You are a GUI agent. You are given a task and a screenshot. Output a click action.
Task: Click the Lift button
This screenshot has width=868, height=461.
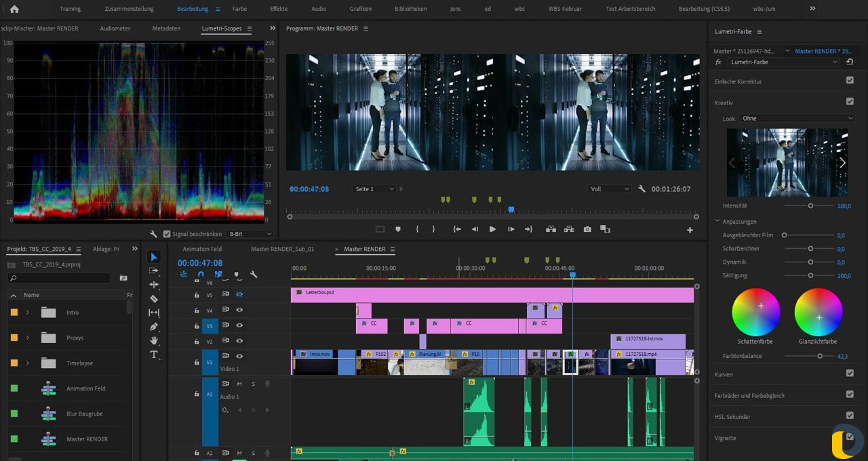(551, 229)
